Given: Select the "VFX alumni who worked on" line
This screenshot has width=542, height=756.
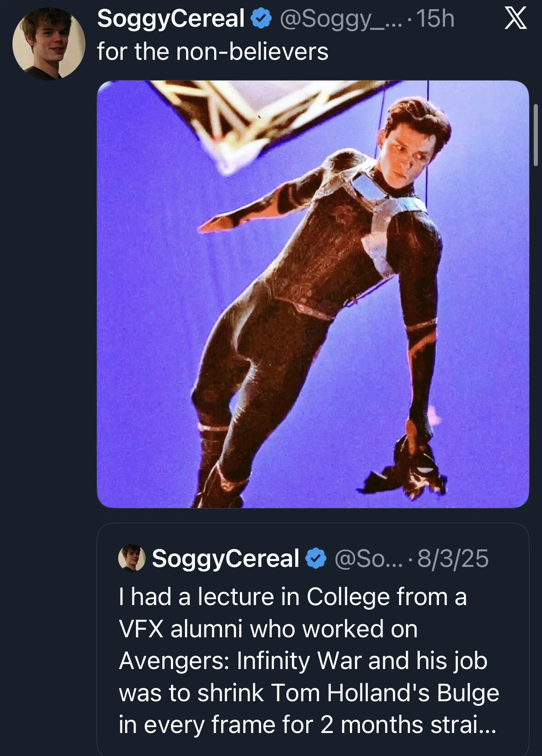Looking at the screenshot, I should (x=268, y=629).
